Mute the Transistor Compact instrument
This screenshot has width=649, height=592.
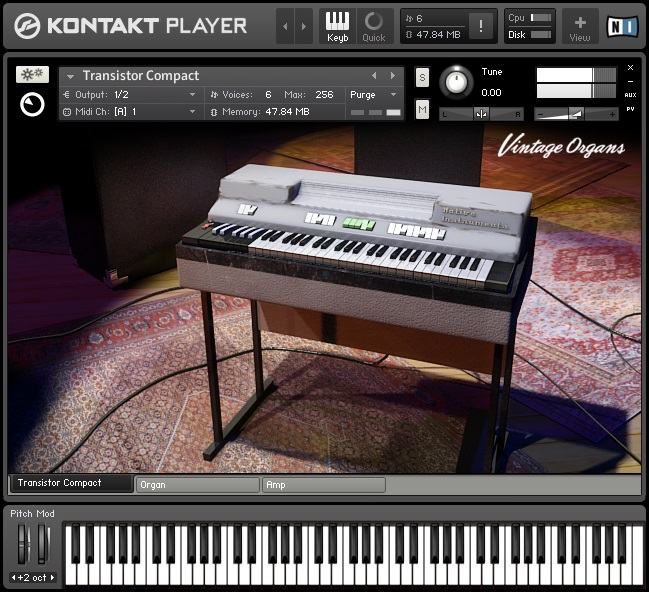pos(422,109)
